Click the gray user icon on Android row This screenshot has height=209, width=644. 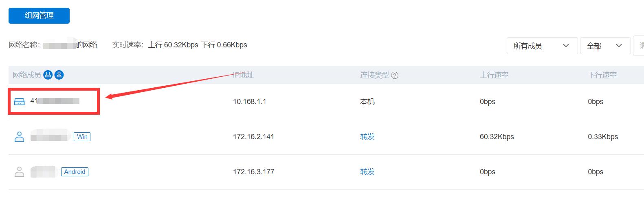click(19, 172)
